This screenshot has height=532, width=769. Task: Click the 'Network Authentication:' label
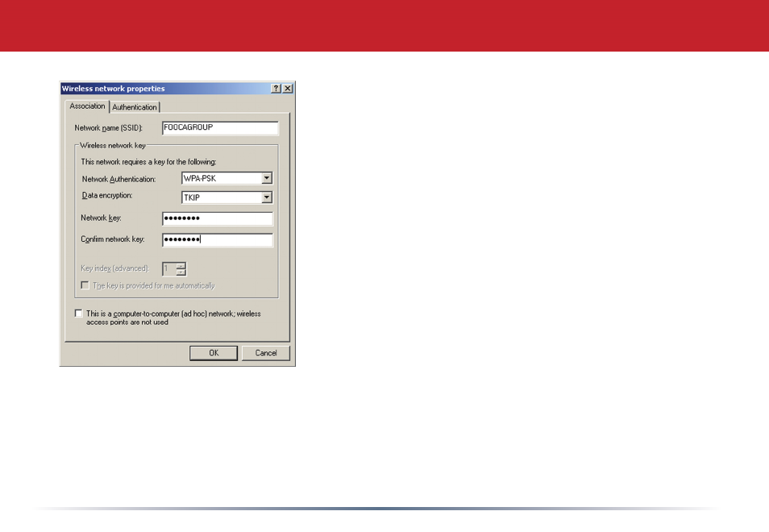[x=118, y=179]
